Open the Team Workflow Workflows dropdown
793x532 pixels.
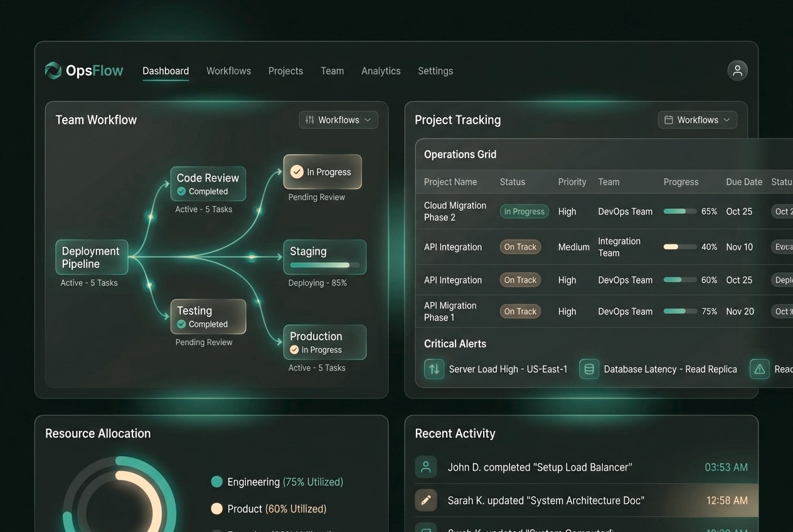(x=338, y=120)
